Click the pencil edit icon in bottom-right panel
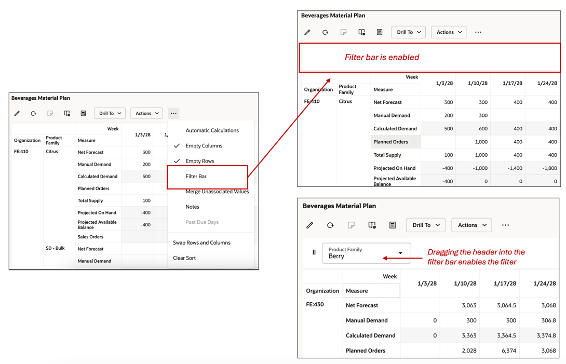 [309, 225]
